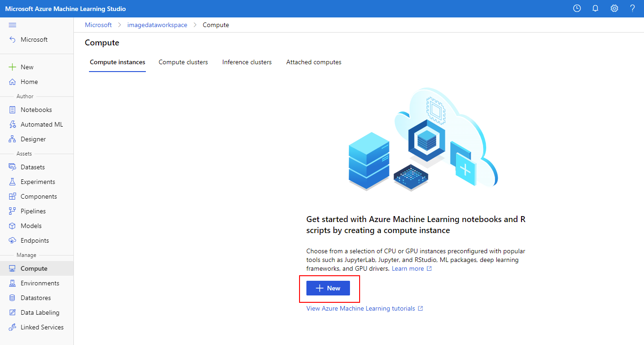Click the Datasets icon in sidebar
The image size is (644, 345).
[x=12, y=167]
